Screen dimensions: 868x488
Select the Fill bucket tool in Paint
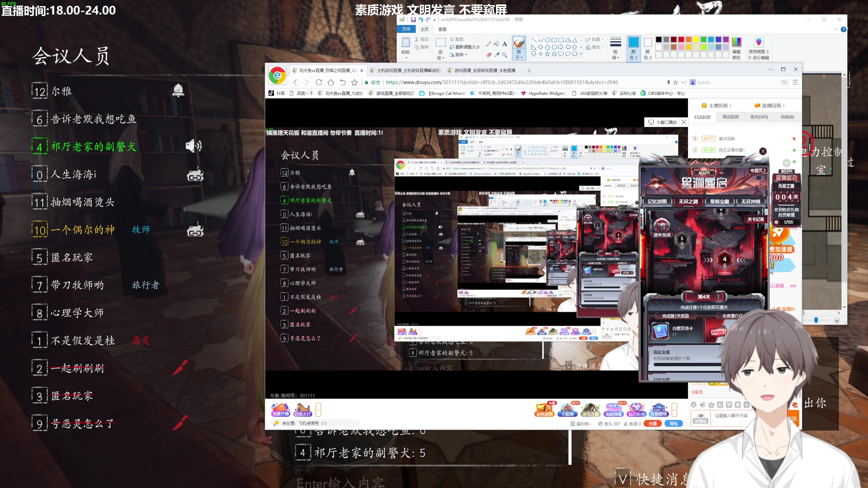[x=496, y=44]
